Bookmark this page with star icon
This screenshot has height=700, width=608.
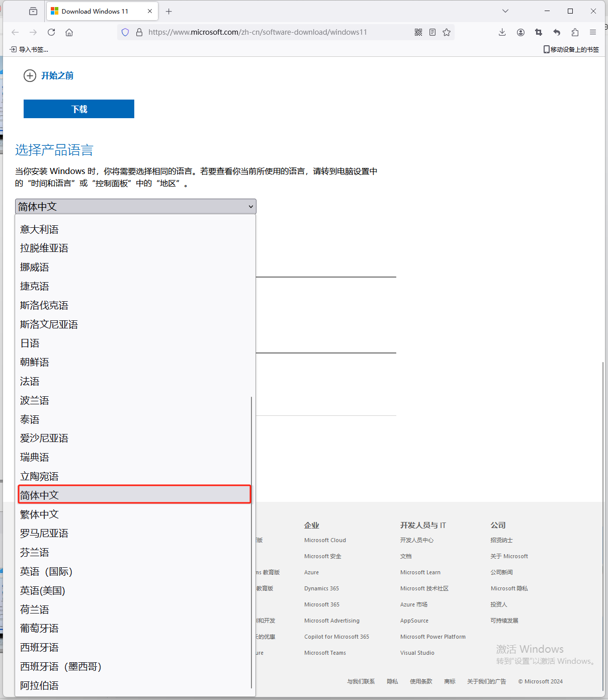[x=447, y=32]
